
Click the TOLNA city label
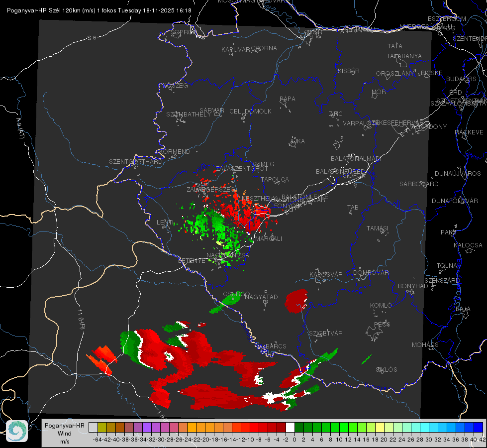point(447,266)
